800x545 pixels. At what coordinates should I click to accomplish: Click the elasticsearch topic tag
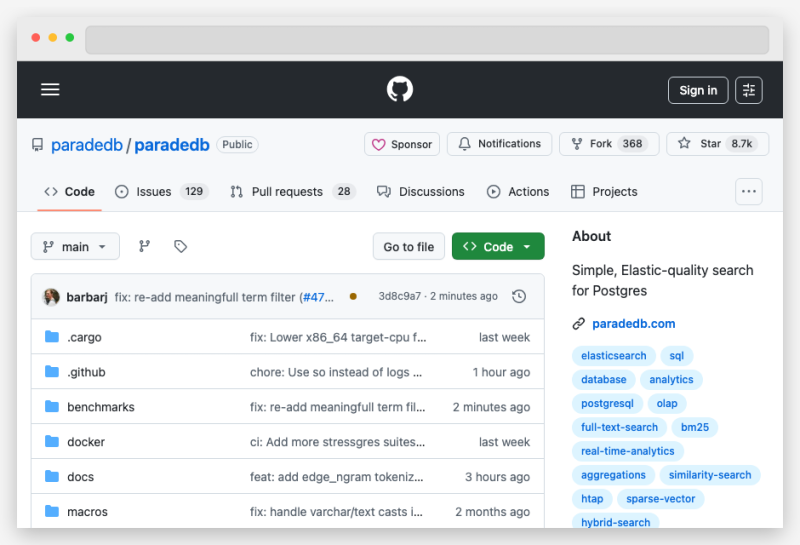click(613, 356)
